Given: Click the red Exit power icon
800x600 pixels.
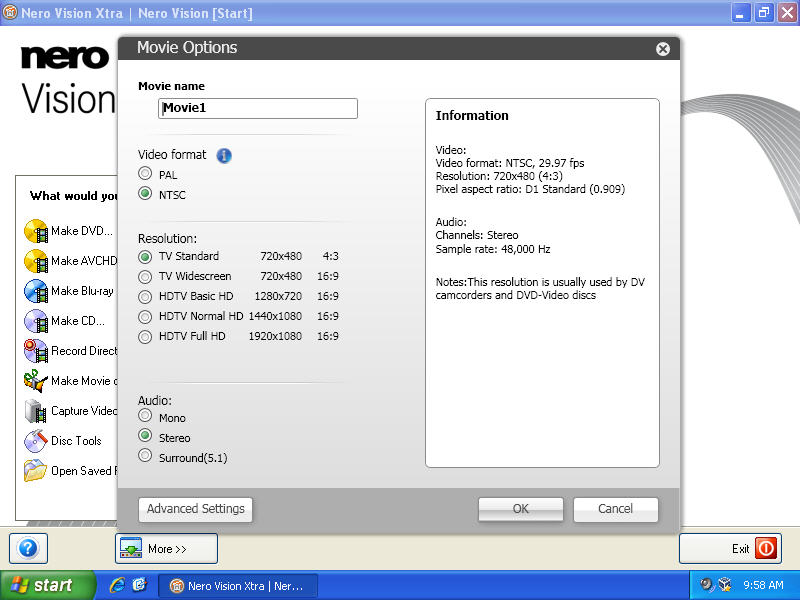Looking at the screenshot, I should point(766,548).
